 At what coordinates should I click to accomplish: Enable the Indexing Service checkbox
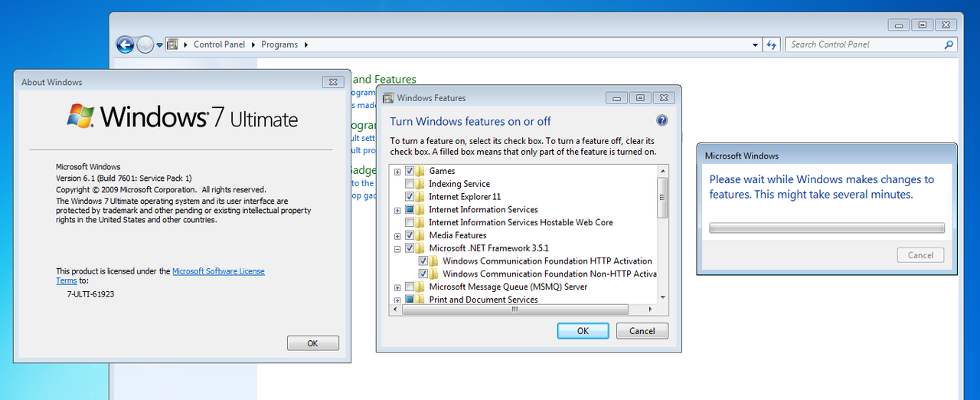coord(410,184)
